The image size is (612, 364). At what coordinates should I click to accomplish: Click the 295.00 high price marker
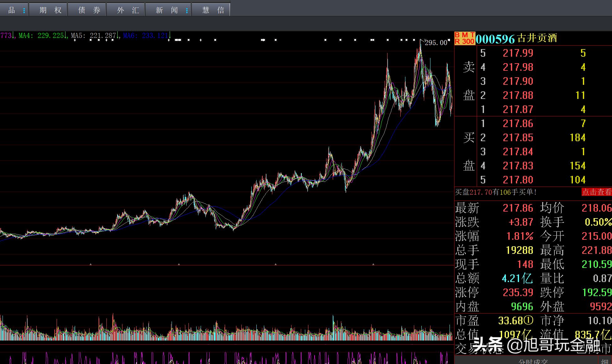click(x=436, y=43)
